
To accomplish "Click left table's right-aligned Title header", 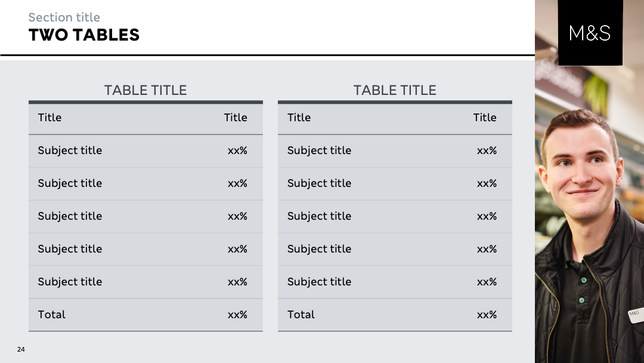I will coord(236,118).
